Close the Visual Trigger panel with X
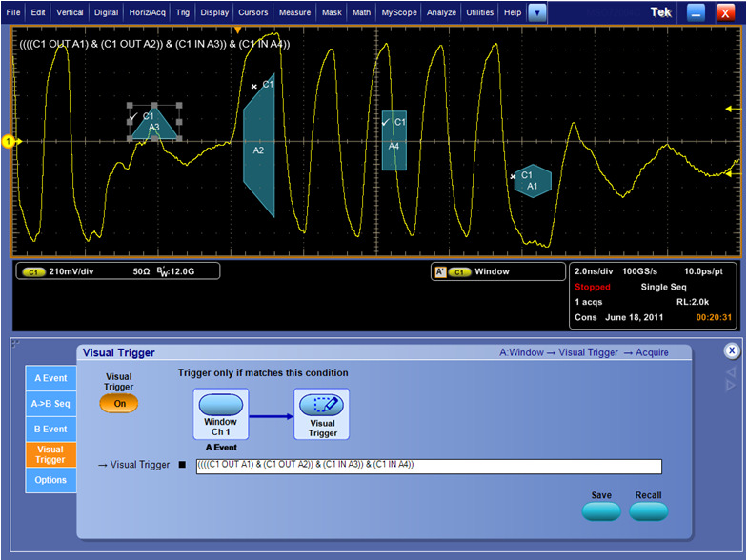 click(x=731, y=350)
